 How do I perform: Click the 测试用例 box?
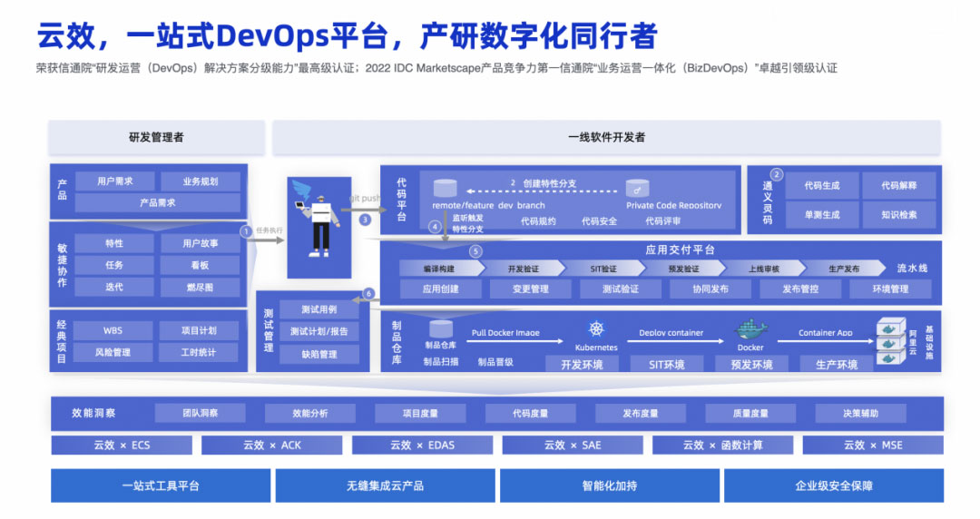point(313,309)
